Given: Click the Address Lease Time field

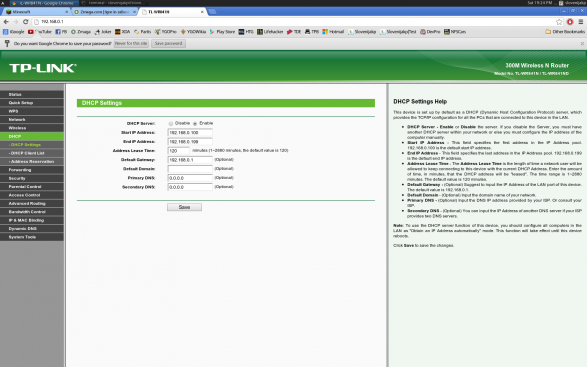Looking at the screenshot, I should click(x=179, y=151).
